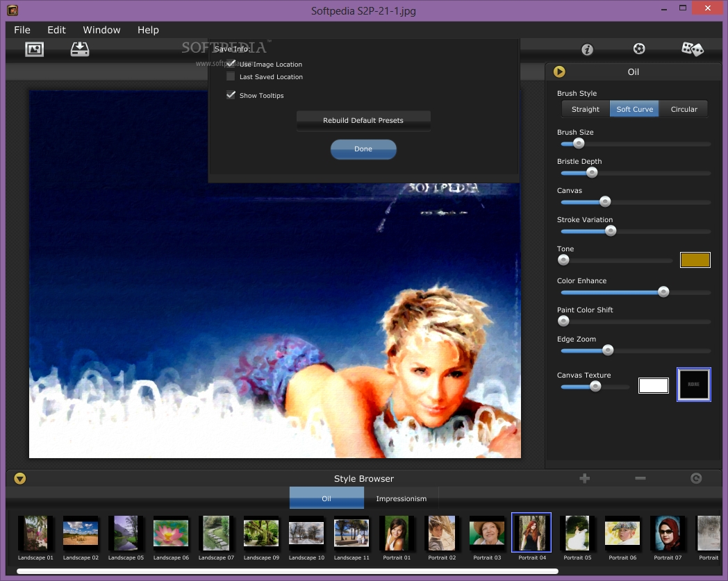728x581 pixels.
Task: Open the Tone gold color swatch
Action: point(695,260)
